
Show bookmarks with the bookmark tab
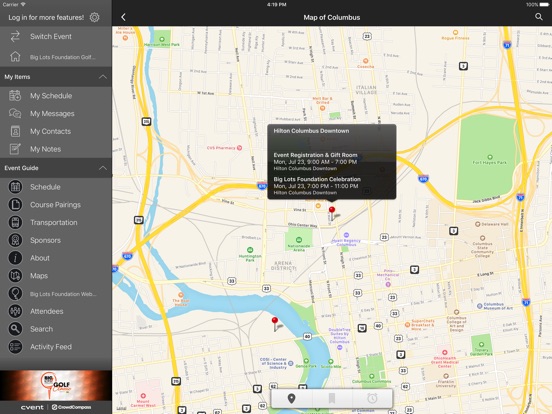(332, 399)
